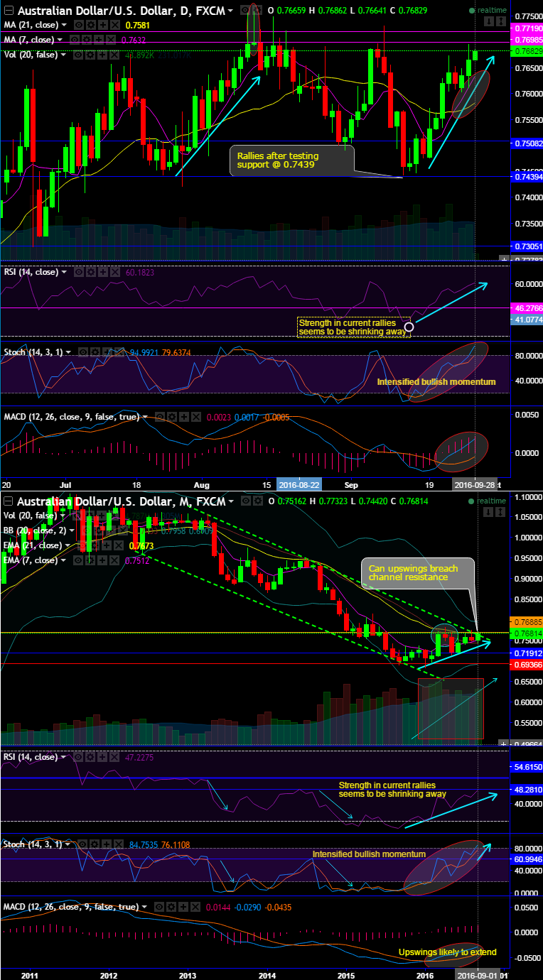
Task: Click 0.69366 red price label on monthly axis
Action: tap(527, 663)
